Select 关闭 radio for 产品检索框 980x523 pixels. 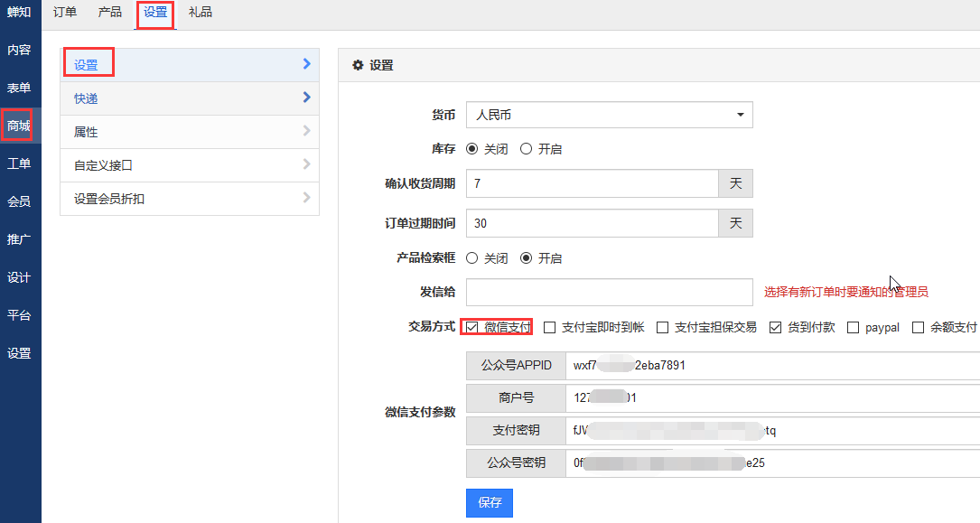(x=472, y=258)
